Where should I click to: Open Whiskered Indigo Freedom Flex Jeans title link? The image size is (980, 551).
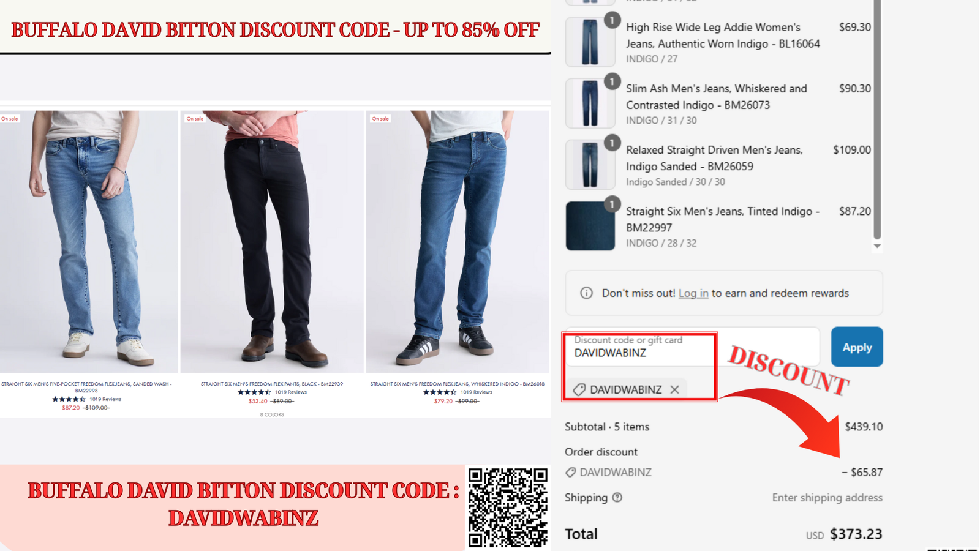457,384
